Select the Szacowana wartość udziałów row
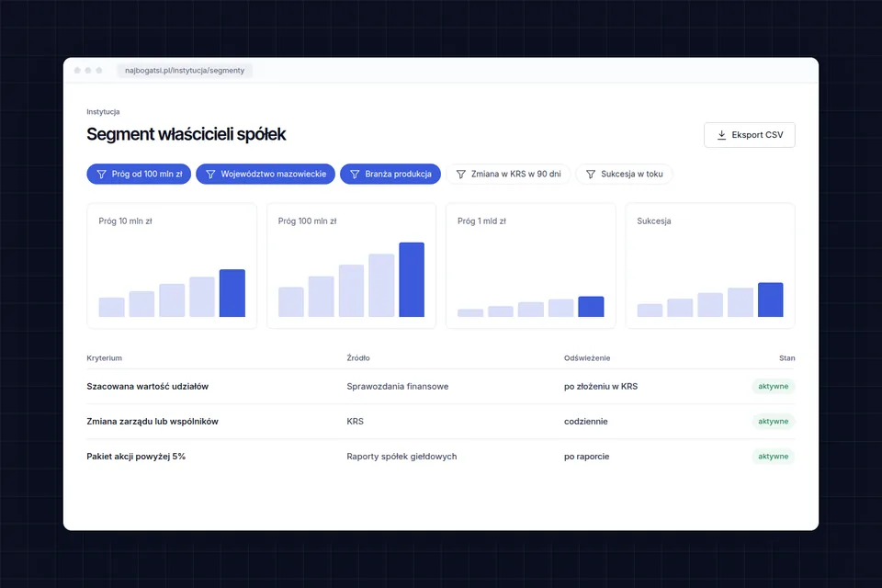 point(441,387)
